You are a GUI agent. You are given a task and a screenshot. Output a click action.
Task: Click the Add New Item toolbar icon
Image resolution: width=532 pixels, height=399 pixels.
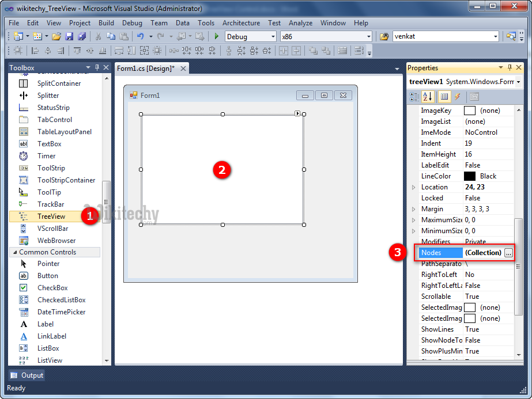coord(37,36)
